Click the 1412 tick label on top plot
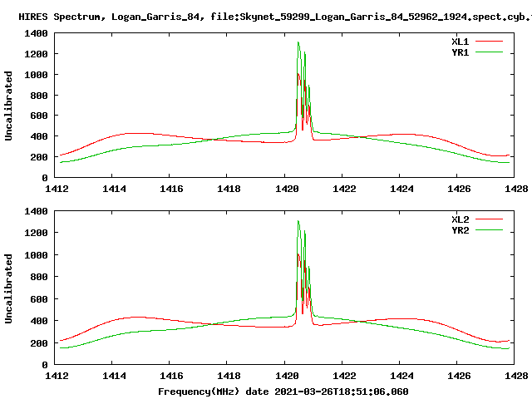 (x=57, y=189)
